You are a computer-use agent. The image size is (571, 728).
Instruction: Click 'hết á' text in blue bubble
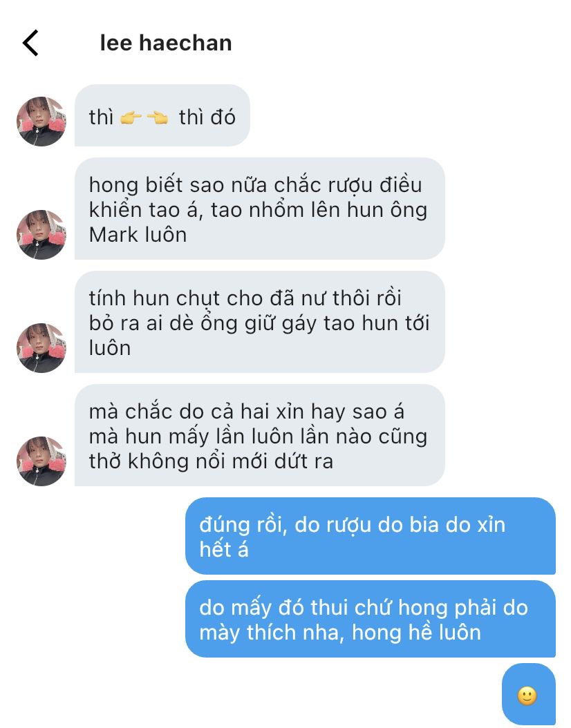224,550
